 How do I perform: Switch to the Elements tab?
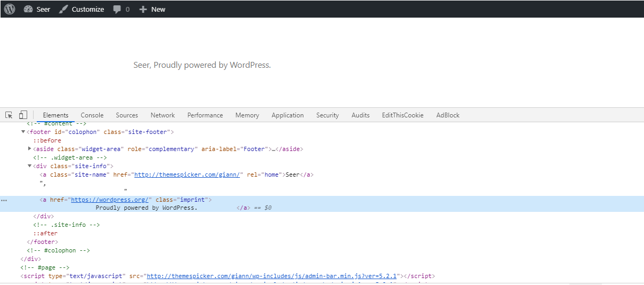coord(55,115)
